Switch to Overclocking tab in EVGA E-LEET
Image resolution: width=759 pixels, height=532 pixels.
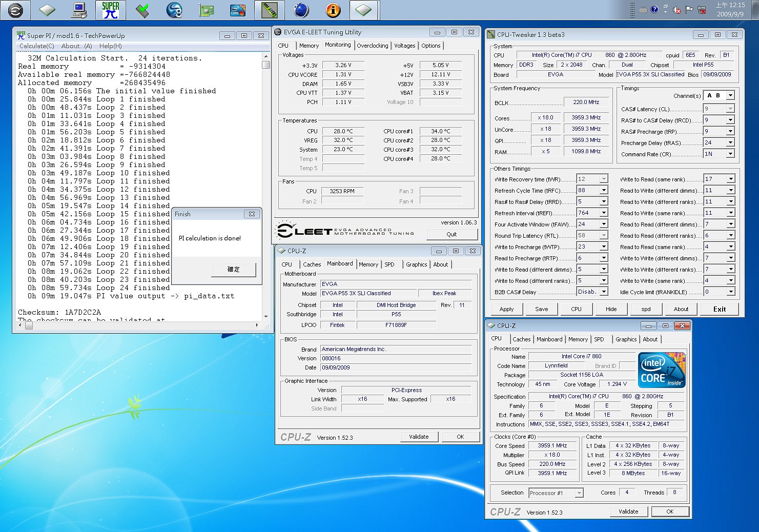373,46
